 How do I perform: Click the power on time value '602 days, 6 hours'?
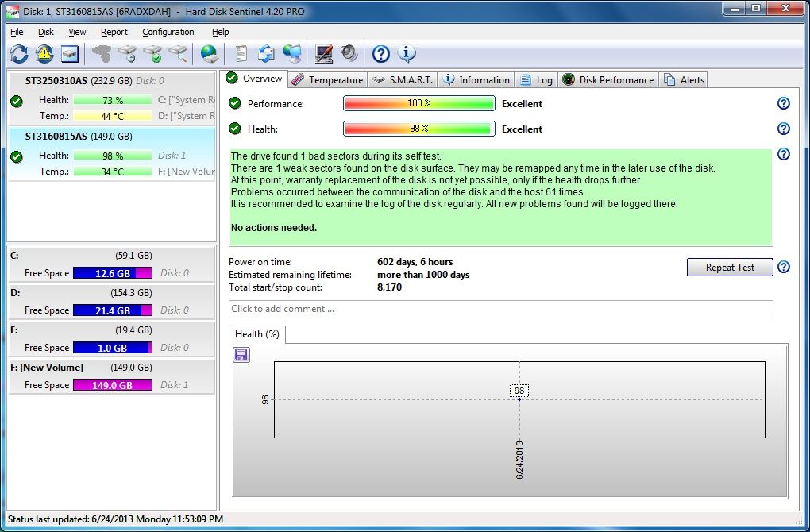[x=415, y=262]
